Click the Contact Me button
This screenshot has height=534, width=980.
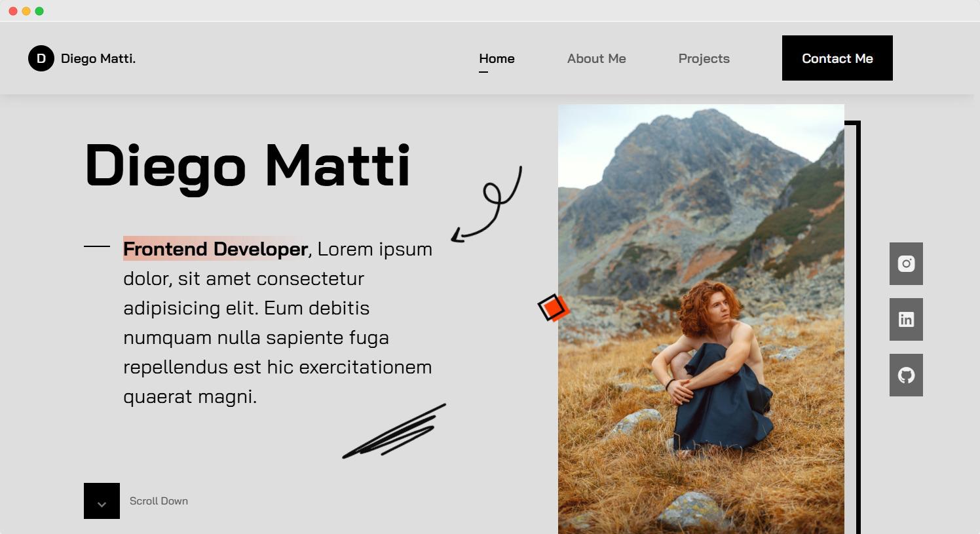pyautogui.click(x=837, y=58)
